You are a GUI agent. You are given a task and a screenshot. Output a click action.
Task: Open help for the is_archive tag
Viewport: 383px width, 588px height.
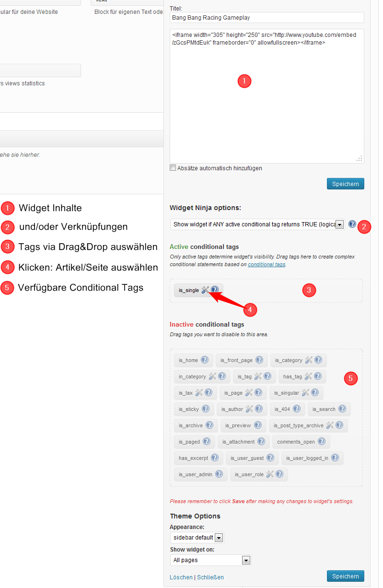coord(209,425)
